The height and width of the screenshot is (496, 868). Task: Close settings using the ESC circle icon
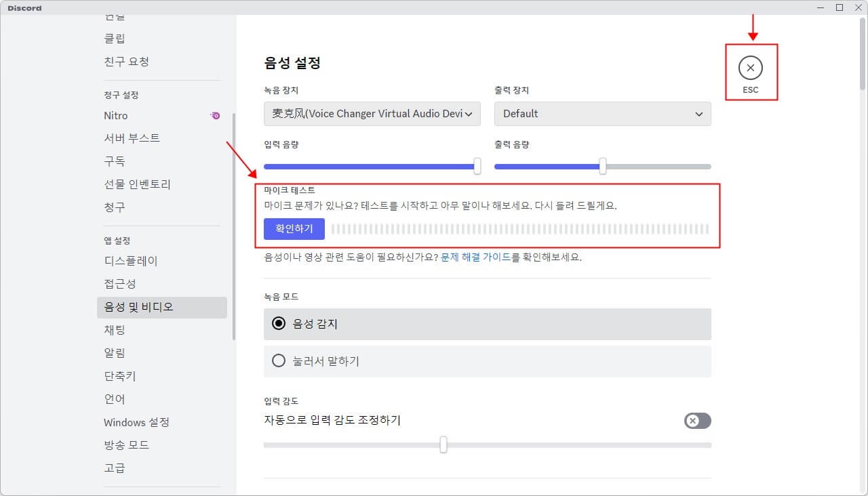[751, 68]
